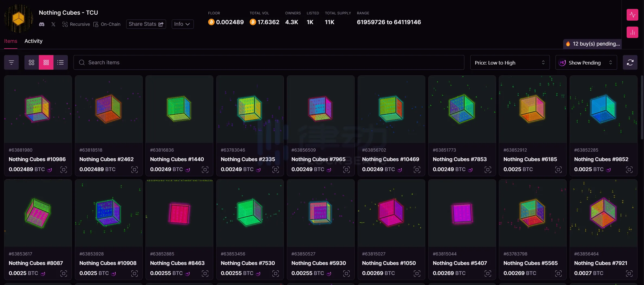Open the X (Twitter) profile icon
Image resolution: width=644 pixels, height=285 pixels.
(53, 24)
